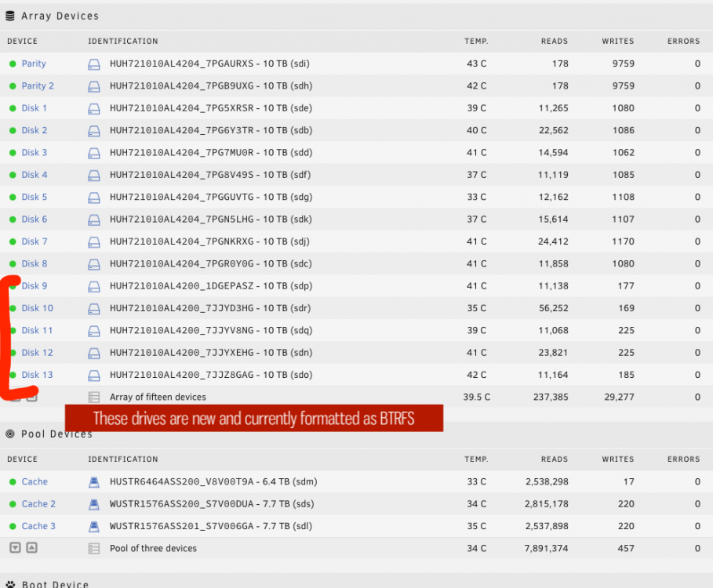Open the Cache 2 device link
Image resolution: width=713 pixels, height=588 pixels.
point(38,504)
